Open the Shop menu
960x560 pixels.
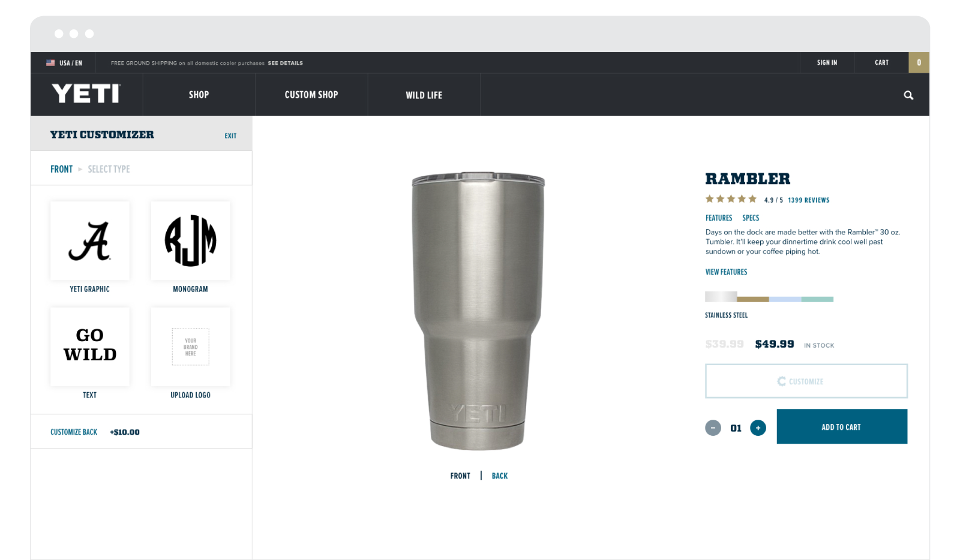click(199, 95)
